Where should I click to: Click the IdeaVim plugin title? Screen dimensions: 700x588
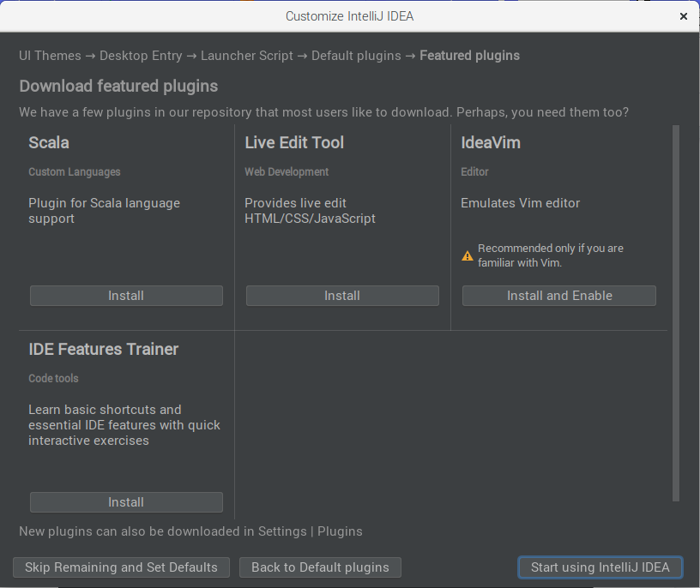click(491, 143)
